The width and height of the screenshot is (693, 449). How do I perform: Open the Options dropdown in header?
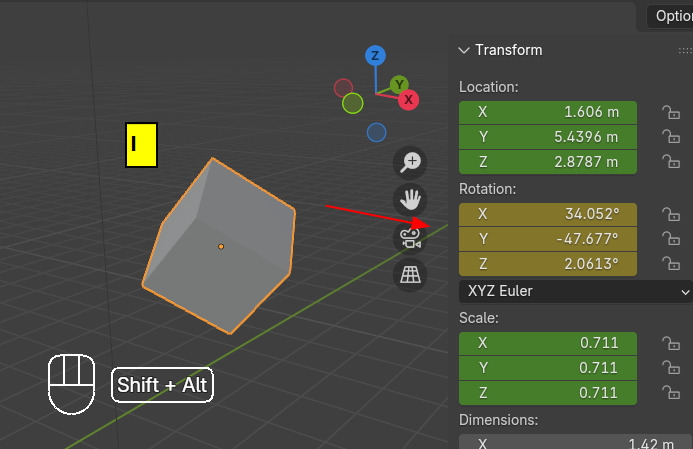click(670, 16)
